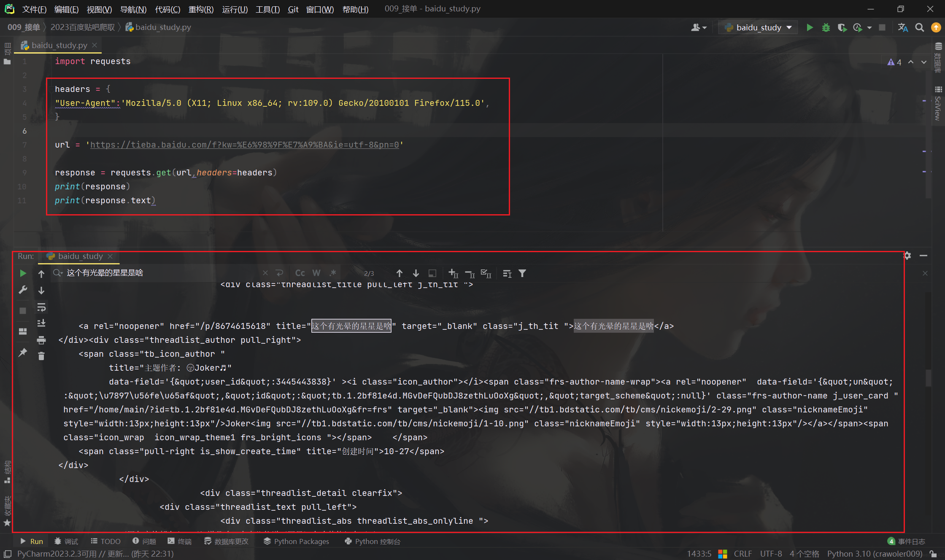
Task: Open the 运行 menu in menu bar
Action: pyautogui.click(x=238, y=9)
